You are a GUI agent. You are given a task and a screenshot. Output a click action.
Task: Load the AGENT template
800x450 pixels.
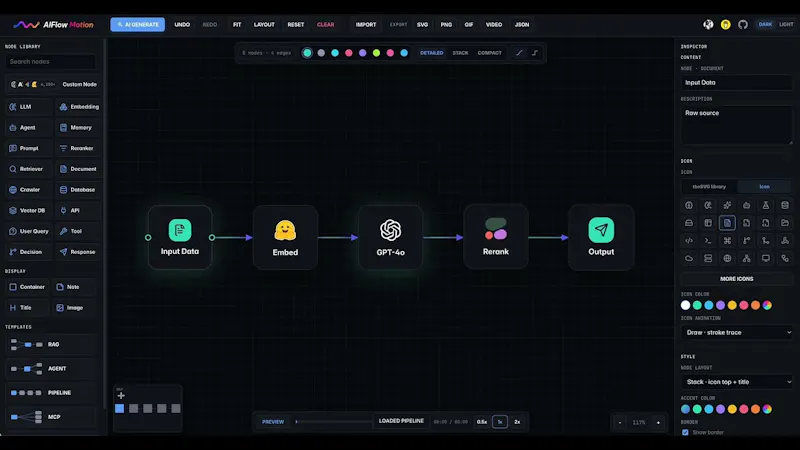click(x=51, y=368)
